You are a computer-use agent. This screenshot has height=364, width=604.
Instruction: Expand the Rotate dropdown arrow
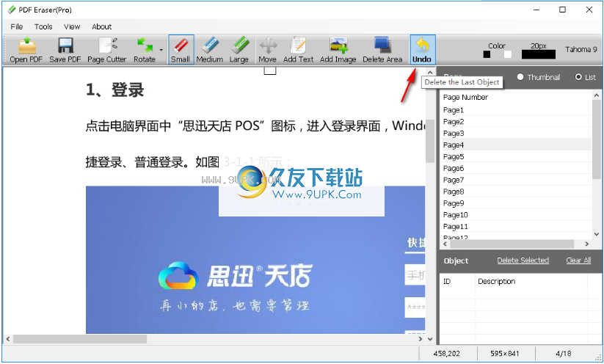161,50
